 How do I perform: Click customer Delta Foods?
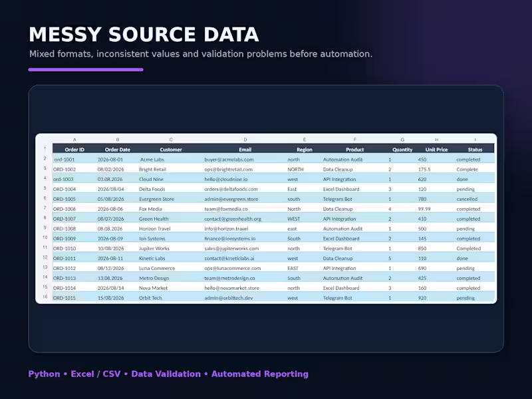pos(152,189)
